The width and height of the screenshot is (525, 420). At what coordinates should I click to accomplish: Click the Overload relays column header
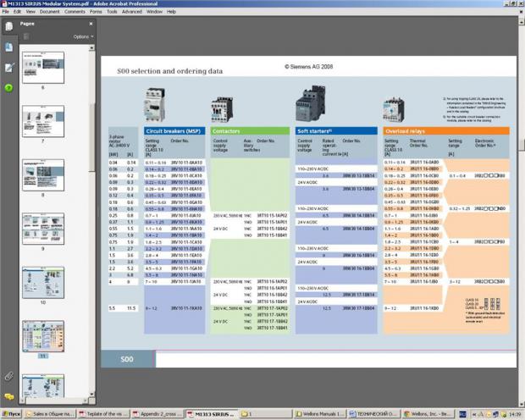[446, 131]
